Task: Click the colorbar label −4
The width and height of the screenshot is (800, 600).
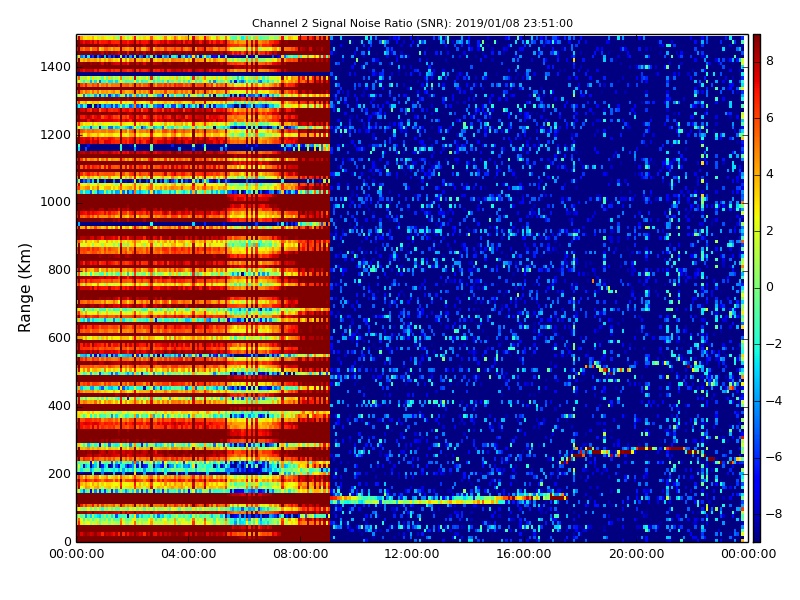Action: [774, 401]
